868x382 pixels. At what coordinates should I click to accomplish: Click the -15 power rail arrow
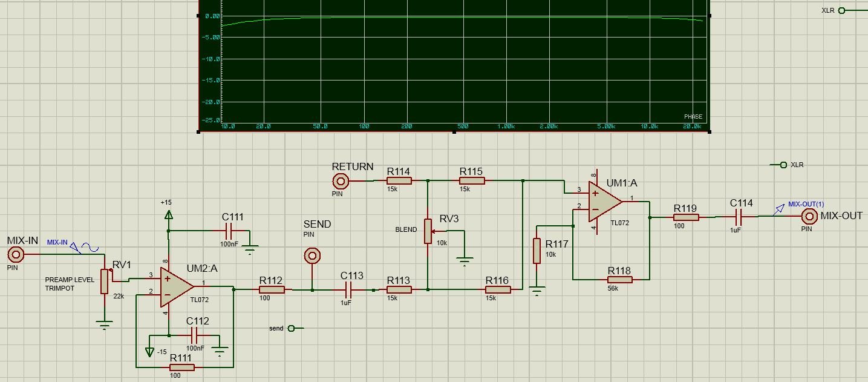[150, 352]
